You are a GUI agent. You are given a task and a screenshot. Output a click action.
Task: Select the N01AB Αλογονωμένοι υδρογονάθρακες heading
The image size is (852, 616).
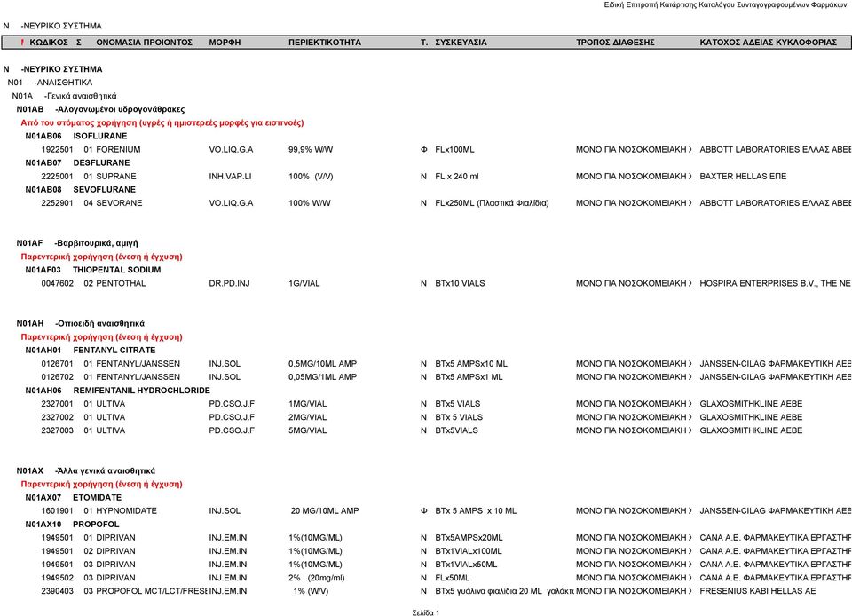point(100,109)
